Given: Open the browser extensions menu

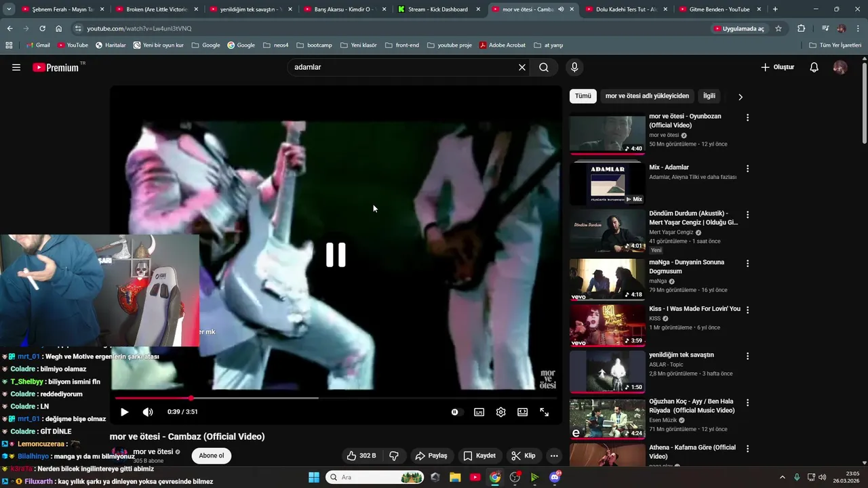Looking at the screenshot, I should pos(802,28).
